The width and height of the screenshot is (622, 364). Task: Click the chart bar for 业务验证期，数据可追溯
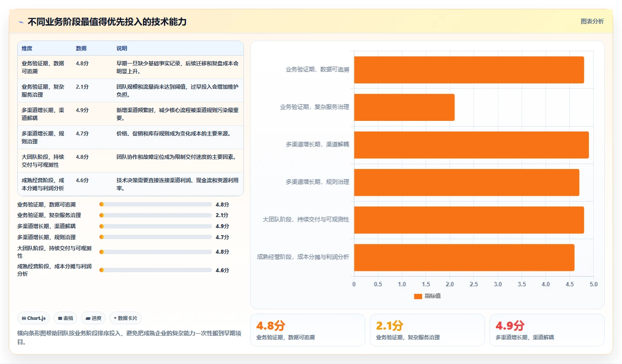click(x=469, y=70)
